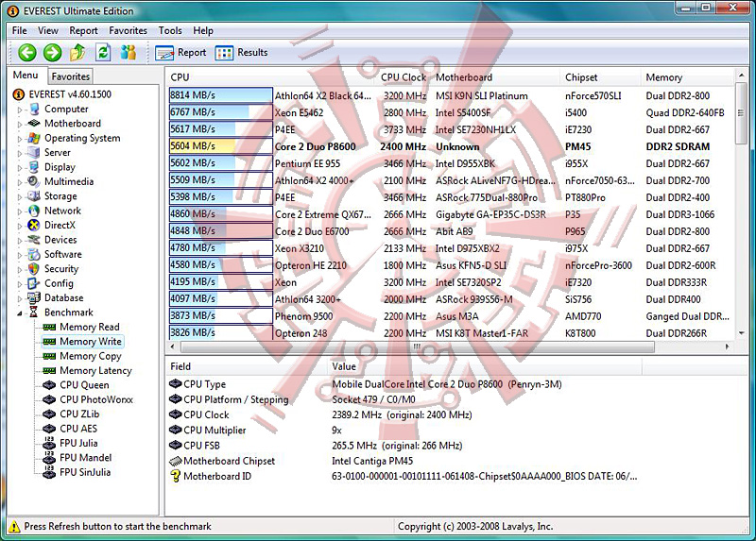Image resolution: width=756 pixels, height=541 pixels.
Task: Click the CPU Queen chip icon
Action: tap(49, 385)
